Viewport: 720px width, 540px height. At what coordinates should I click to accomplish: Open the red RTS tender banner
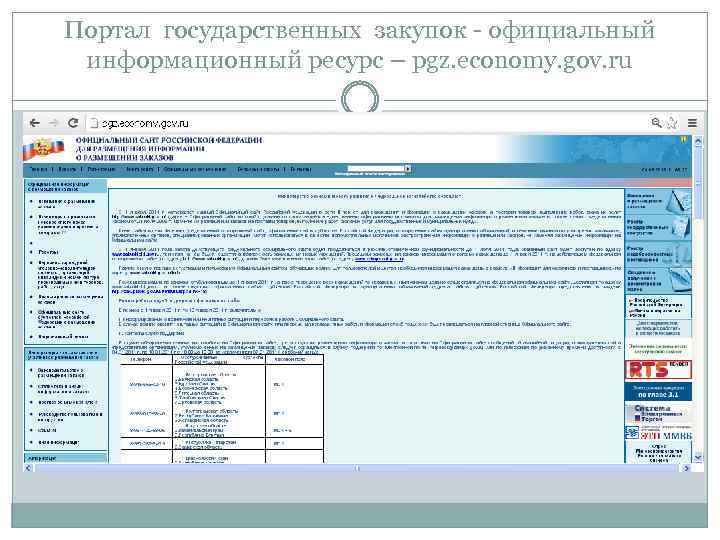(x=658, y=369)
